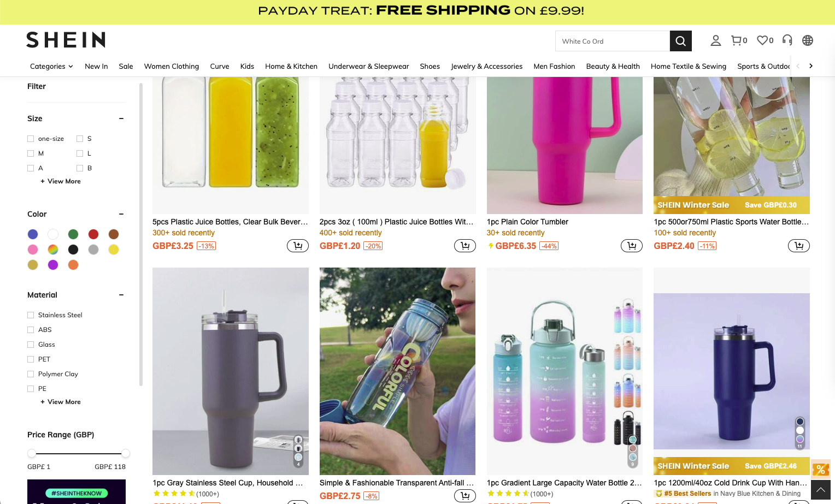Open 1pc Plain Color Tumbler product link
The image size is (835, 504).
click(527, 222)
